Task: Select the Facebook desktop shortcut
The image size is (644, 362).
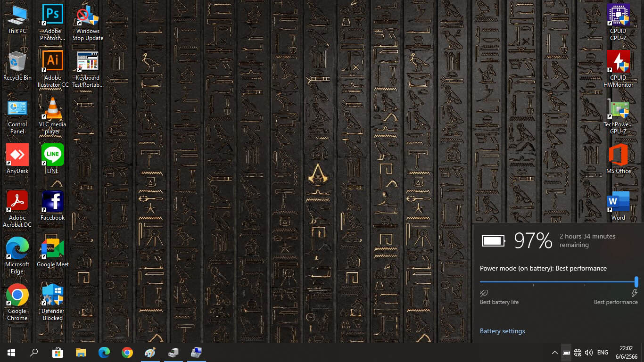Action: coord(53,206)
